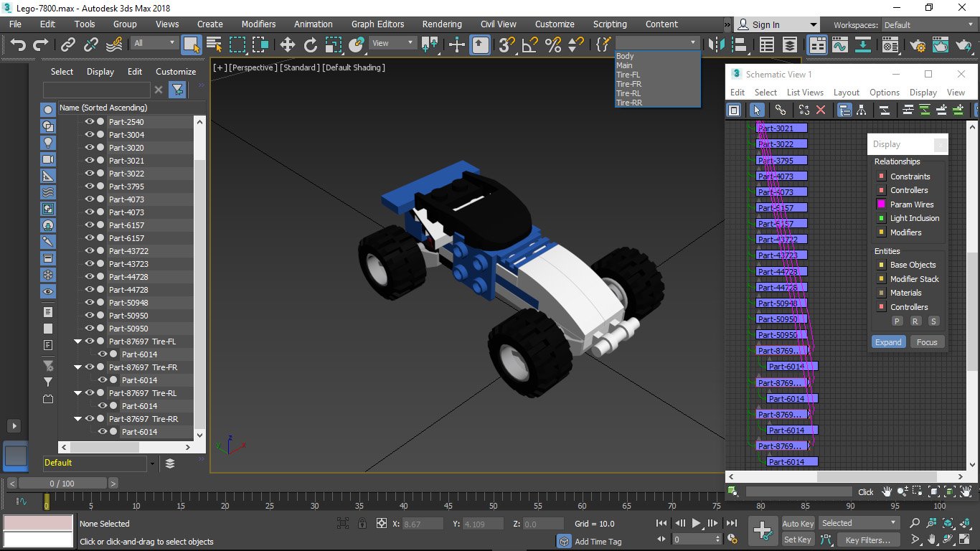Image resolution: width=980 pixels, height=551 pixels.
Task: Click the red Delete icon in Schematic View
Action: [821, 110]
